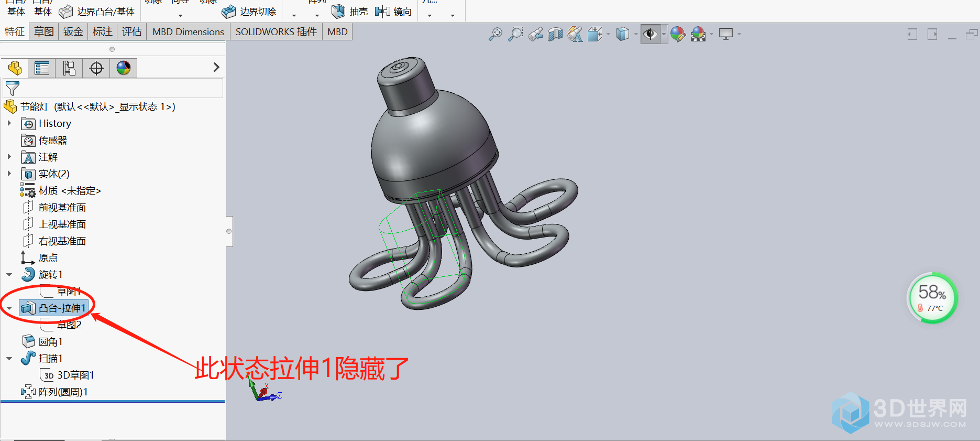The image size is (980, 441).
Task: Click the Zoom to Fit magnifier icon
Action: [495, 35]
